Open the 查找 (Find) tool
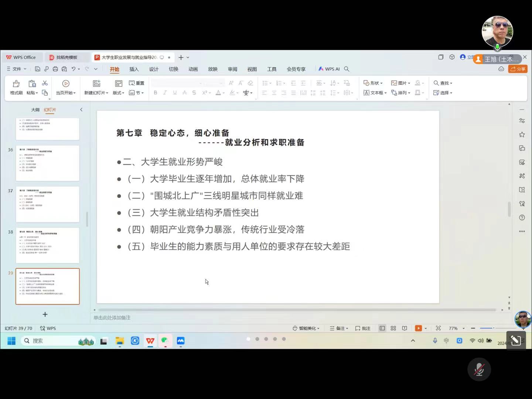This screenshot has height=399, width=532. (x=442, y=83)
